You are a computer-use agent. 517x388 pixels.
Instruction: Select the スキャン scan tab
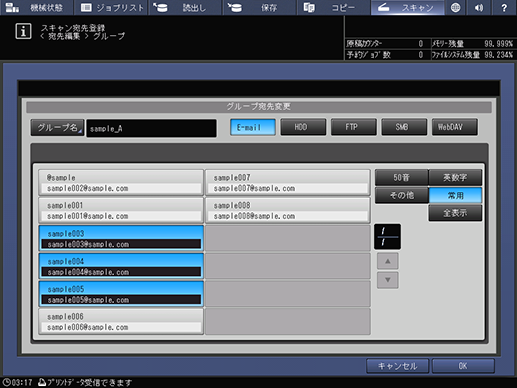pos(408,7)
